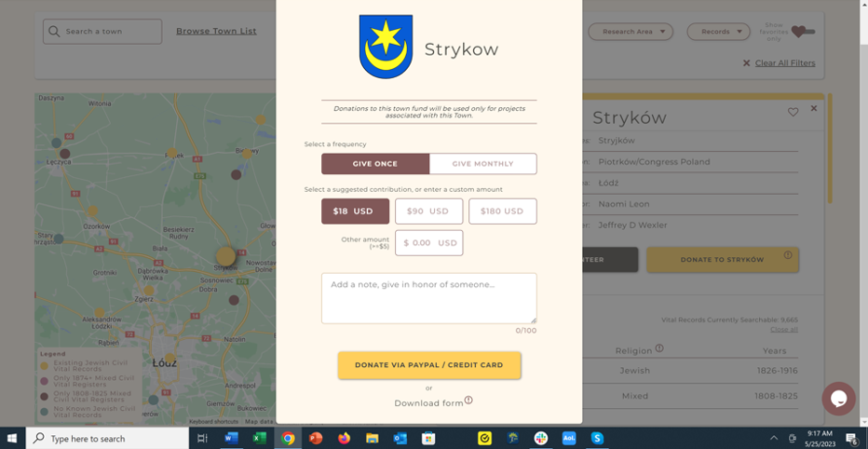Image resolution: width=868 pixels, height=449 pixels.
Task: Click the Jewish religion table cell
Action: [x=634, y=371]
